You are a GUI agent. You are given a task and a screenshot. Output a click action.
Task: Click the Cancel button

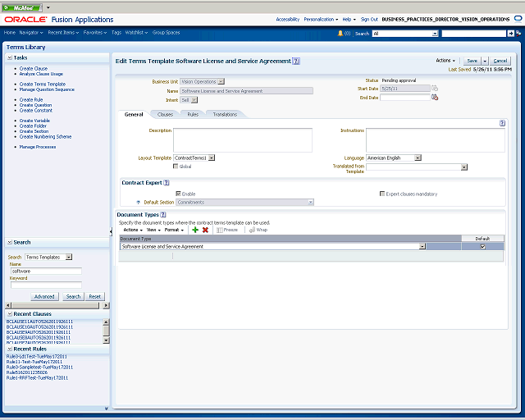pos(500,61)
